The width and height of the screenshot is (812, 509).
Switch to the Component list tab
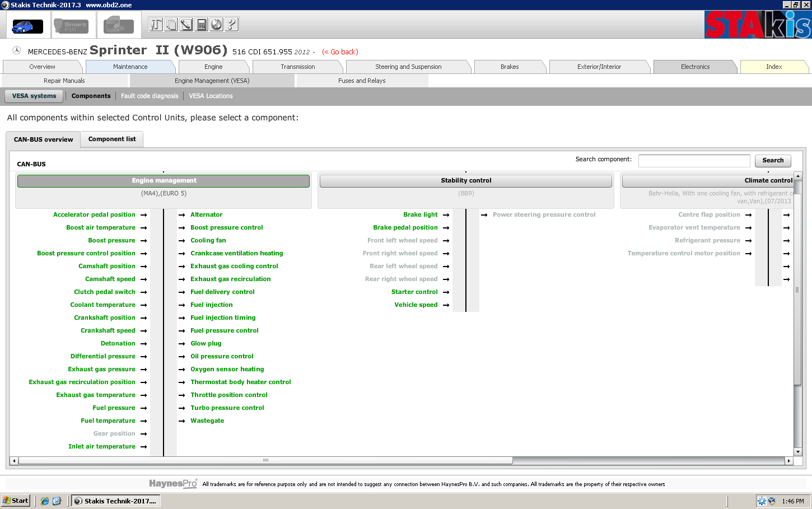coord(112,139)
